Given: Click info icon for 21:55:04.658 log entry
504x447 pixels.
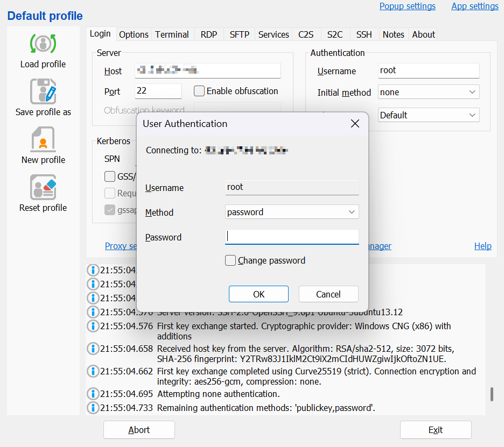Looking at the screenshot, I should (93, 349).
